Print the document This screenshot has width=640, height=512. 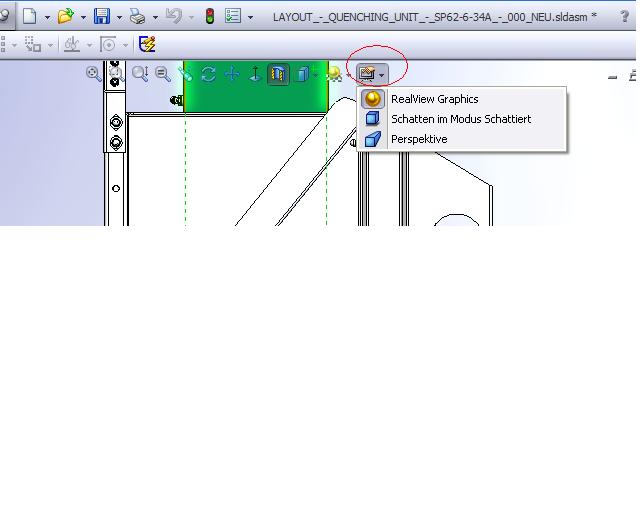[x=138, y=17]
